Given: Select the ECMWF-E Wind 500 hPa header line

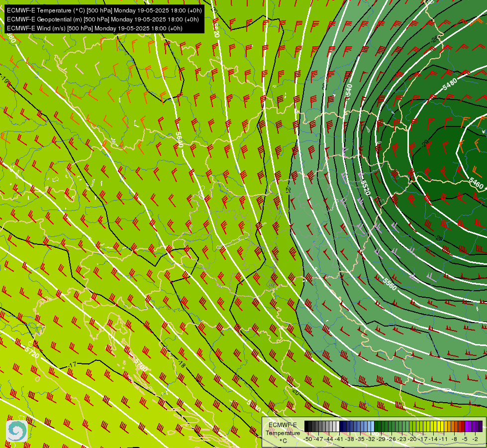Looking at the screenshot, I should (x=95, y=28).
